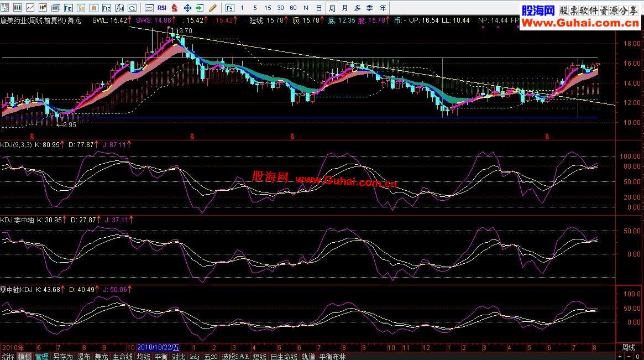Click the 2010年 year label on time axis
The width and height of the screenshot is (644, 360).
click(x=13, y=348)
